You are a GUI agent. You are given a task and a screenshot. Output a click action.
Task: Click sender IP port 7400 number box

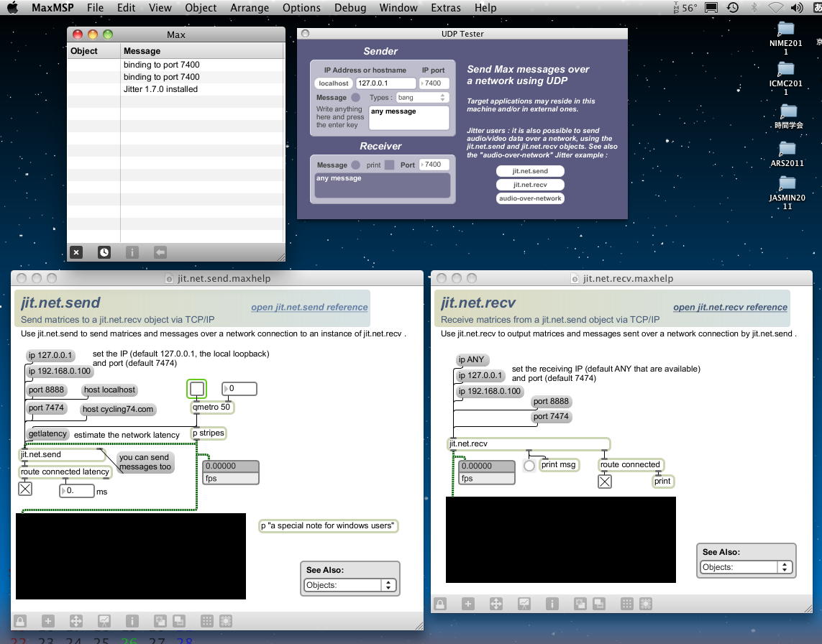434,83
